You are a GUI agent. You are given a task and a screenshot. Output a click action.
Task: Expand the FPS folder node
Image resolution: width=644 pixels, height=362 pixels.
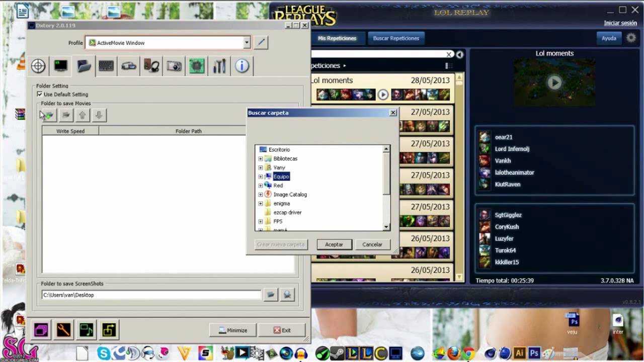(x=261, y=221)
